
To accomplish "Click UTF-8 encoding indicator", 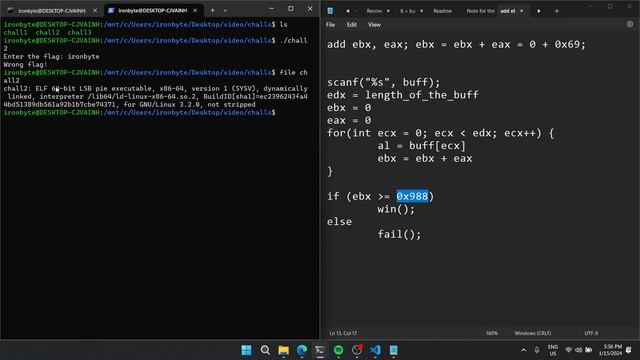I will [x=591, y=333].
